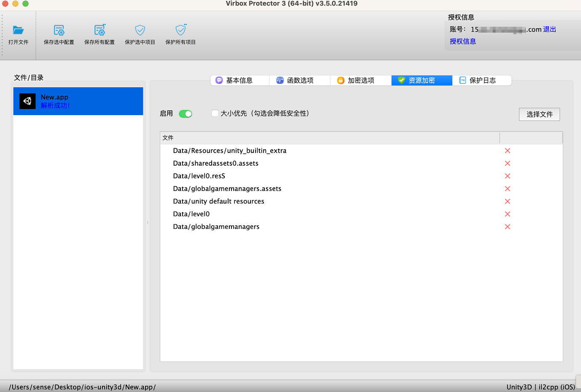Select row Data/unity default resources
The width and height of the screenshot is (581, 392).
pyautogui.click(x=361, y=201)
